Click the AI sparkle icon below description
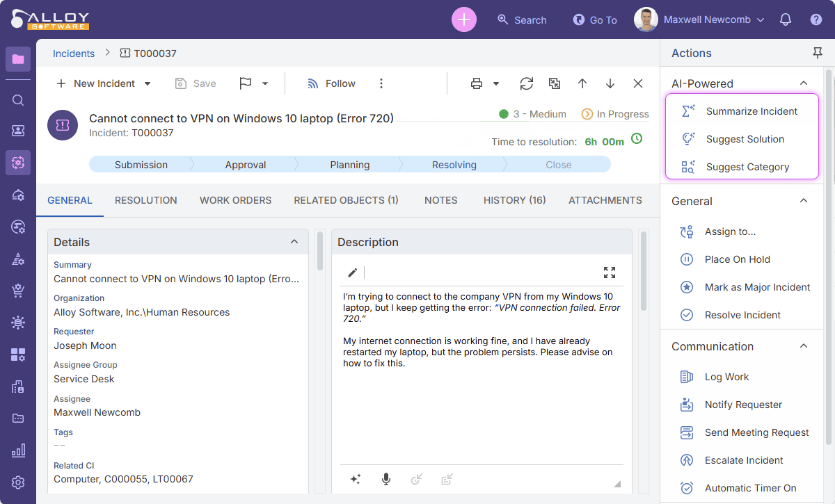Image resolution: width=835 pixels, height=504 pixels. [x=356, y=479]
